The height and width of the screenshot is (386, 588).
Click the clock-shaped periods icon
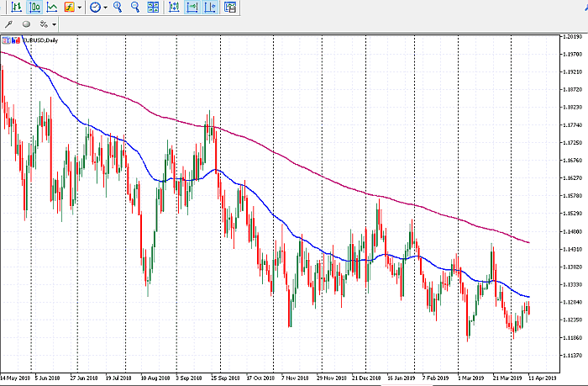(x=95, y=8)
